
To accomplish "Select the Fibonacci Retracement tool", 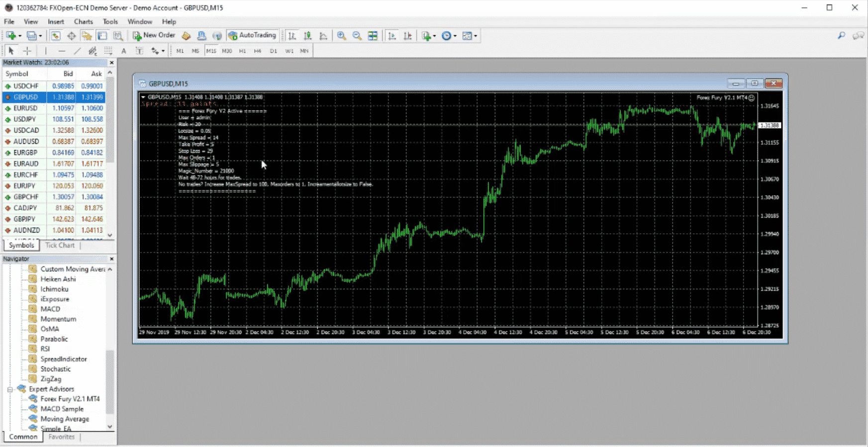I will pos(108,51).
